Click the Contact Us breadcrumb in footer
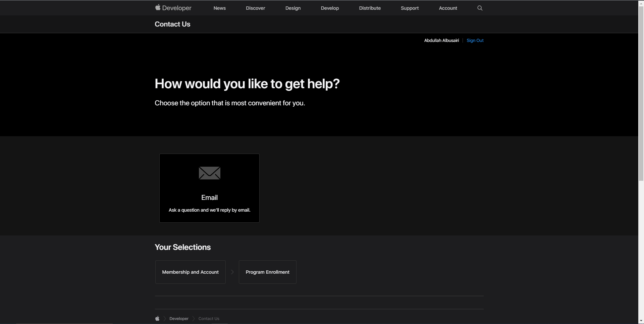The image size is (644, 324). click(x=209, y=319)
